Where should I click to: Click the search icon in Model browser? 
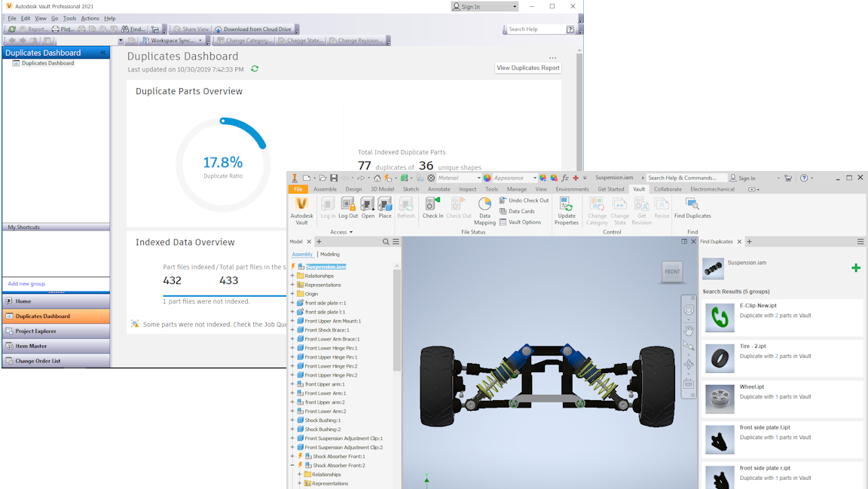point(386,241)
